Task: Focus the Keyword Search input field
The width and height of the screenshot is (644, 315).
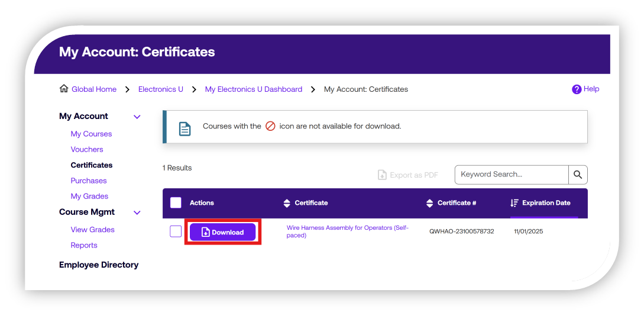Action: point(512,175)
